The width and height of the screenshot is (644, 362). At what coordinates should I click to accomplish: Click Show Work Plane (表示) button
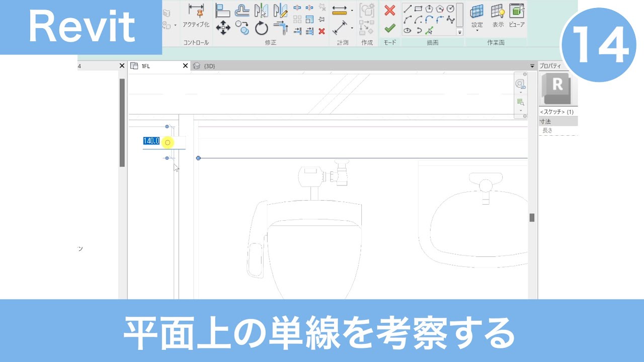[x=498, y=15]
